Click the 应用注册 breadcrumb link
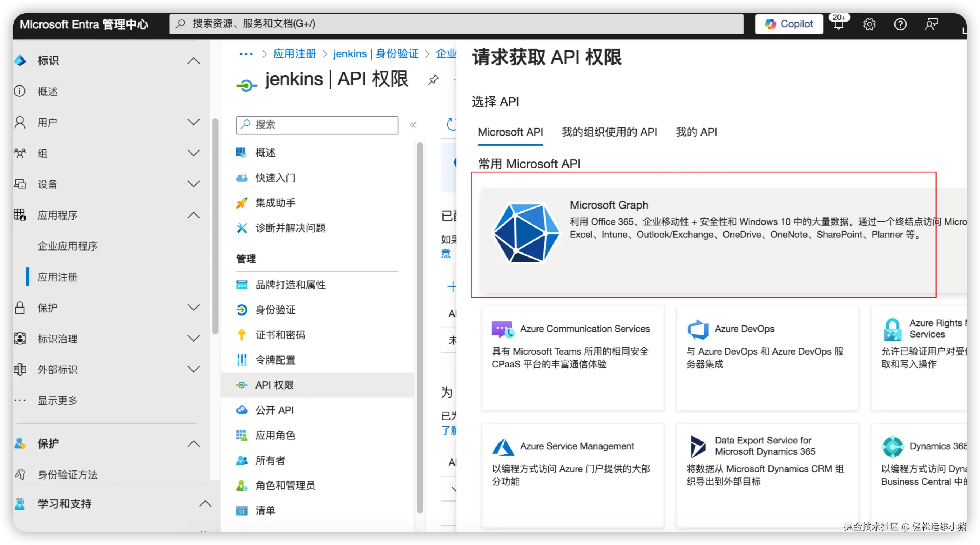The image size is (980, 545). tap(295, 54)
